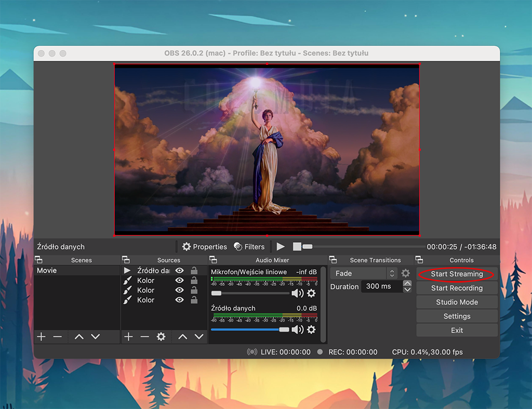The height and width of the screenshot is (409, 532).
Task: Hide the Źródło da source with eye icon
Action: pos(179,271)
